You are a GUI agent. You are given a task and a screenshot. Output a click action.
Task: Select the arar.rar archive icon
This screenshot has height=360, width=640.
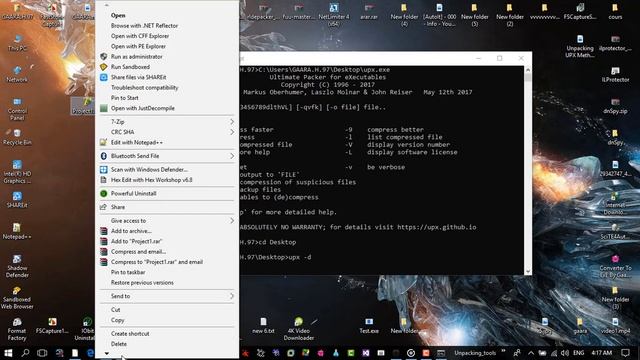tap(369, 12)
